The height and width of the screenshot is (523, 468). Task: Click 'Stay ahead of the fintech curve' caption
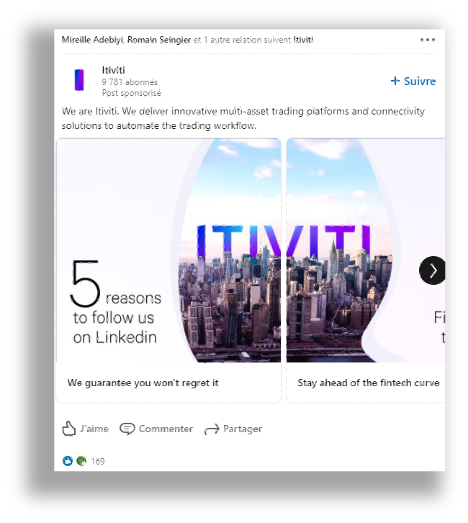pyautogui.click(x=368, y=383)
